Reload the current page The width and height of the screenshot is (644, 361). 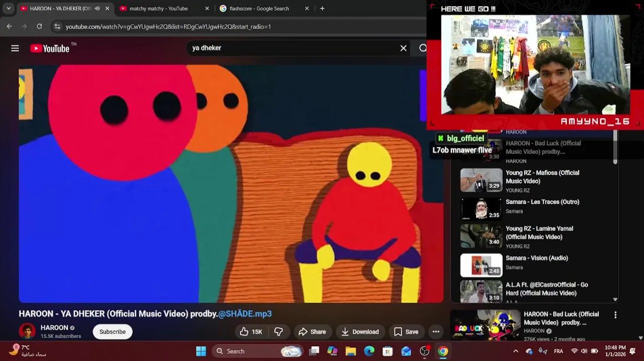tap(39, 26)
